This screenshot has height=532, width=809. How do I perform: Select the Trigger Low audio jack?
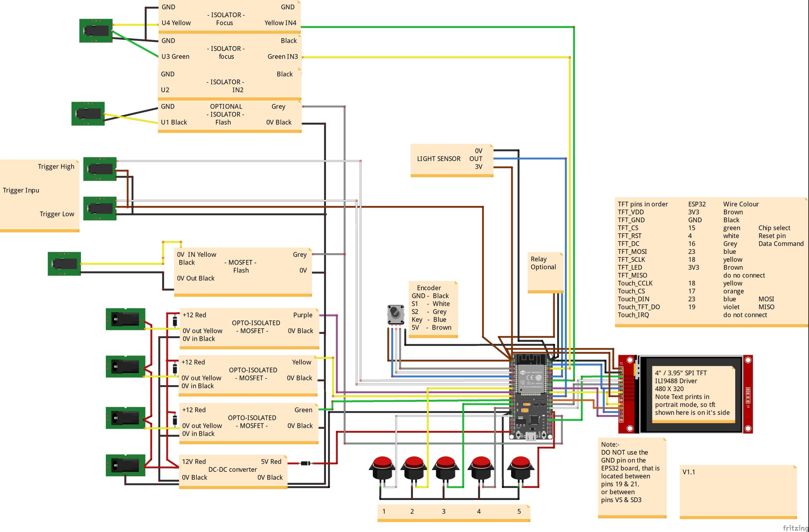[x=99, y=208]
